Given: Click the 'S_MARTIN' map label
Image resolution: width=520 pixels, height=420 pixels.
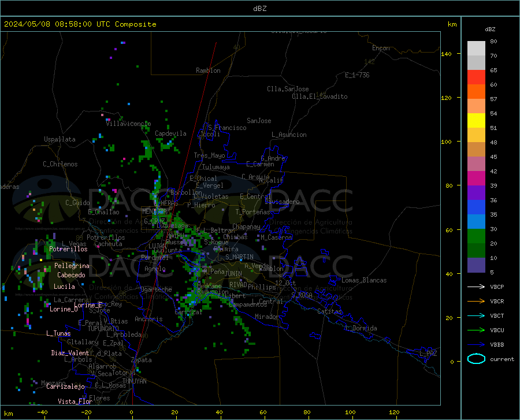Looking at the screenshot, I should (x=239, y=257).
